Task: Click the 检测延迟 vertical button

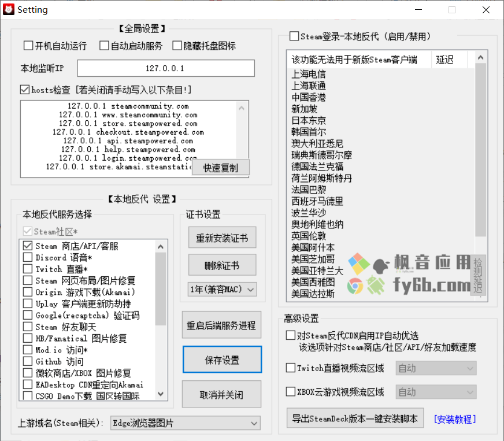Action: pos(477,276)
